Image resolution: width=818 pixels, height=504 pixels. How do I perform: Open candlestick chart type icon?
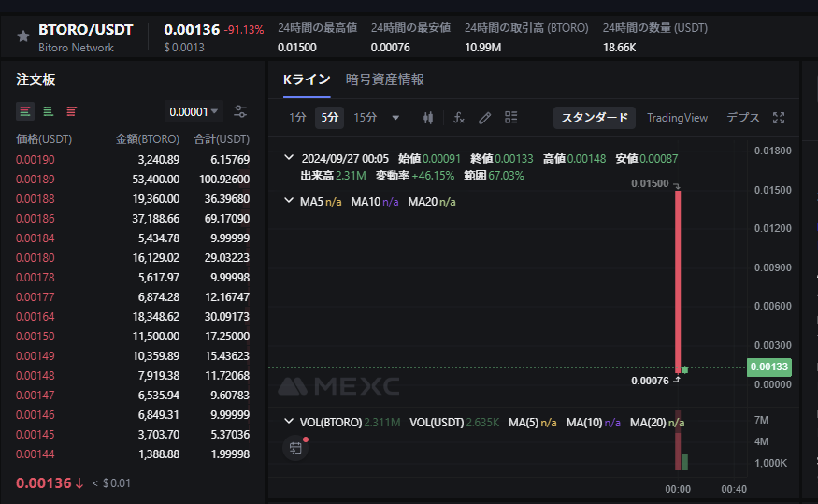point(428,118)
